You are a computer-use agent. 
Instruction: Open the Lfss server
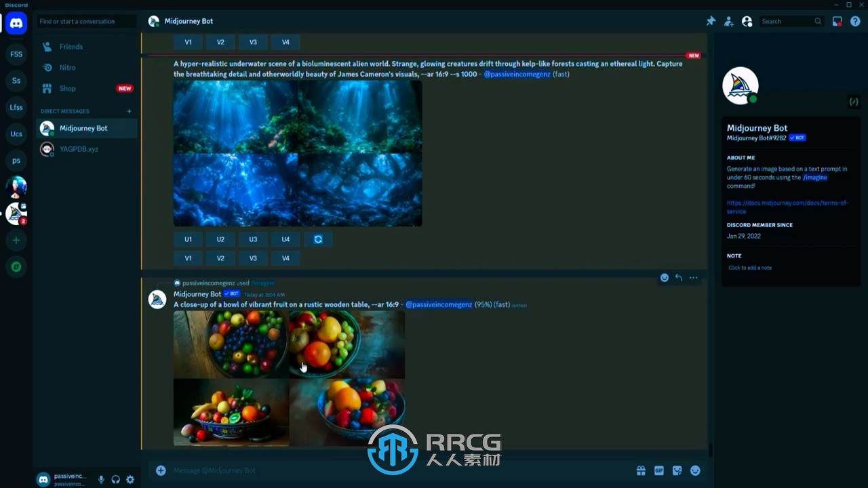coord(16,107)
